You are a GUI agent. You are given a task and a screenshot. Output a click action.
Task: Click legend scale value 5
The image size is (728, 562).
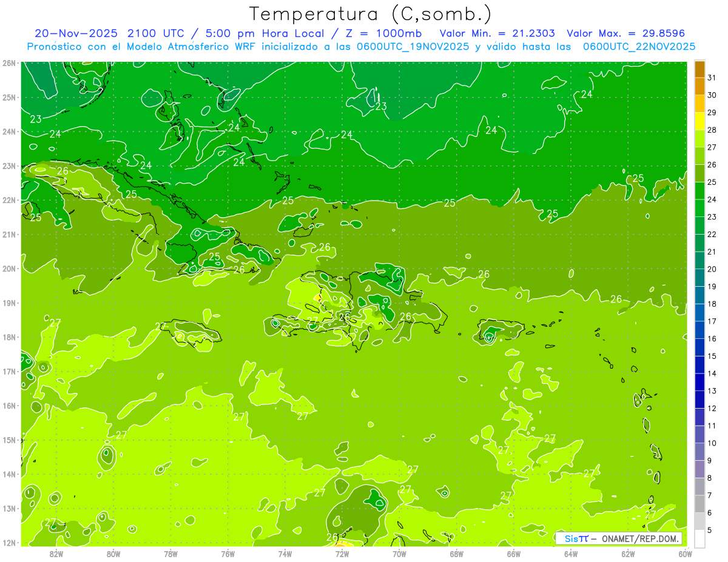[x=710, y=530]
